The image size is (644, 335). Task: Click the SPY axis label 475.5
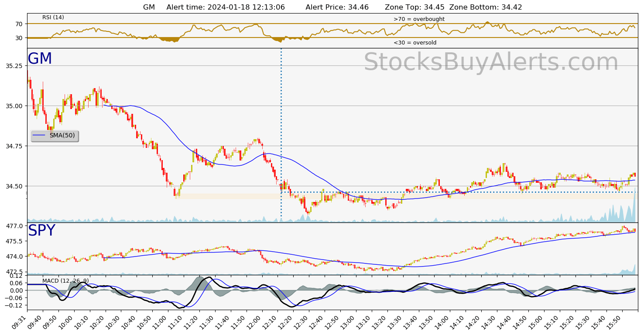click(x=15, y=241)
